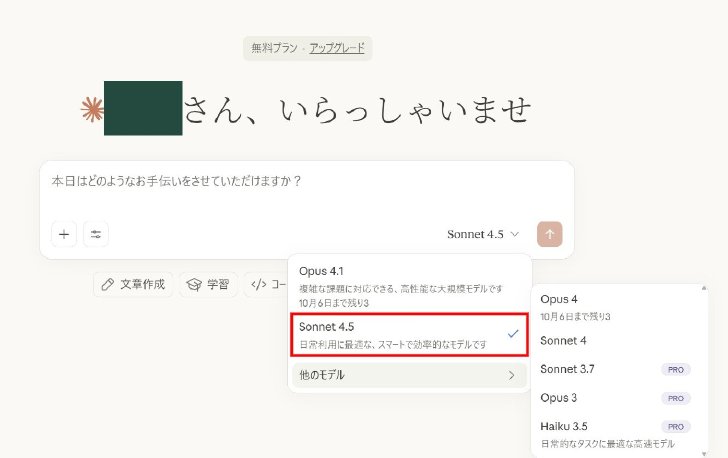The image size is (728, 458).
Task: Click the 無料プラン plan label
Action: tap(274, 48)
